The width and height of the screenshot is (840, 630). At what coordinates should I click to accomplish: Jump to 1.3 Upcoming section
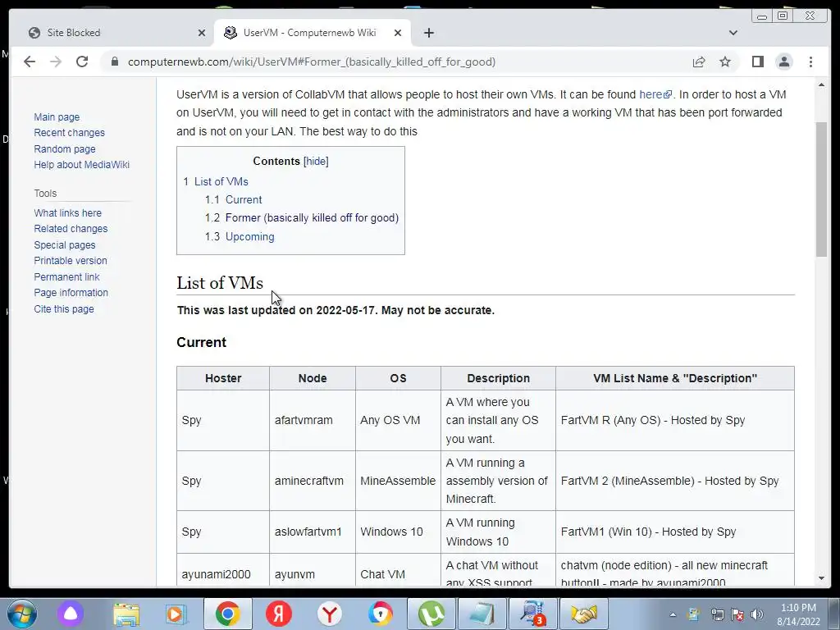point(249,236)
